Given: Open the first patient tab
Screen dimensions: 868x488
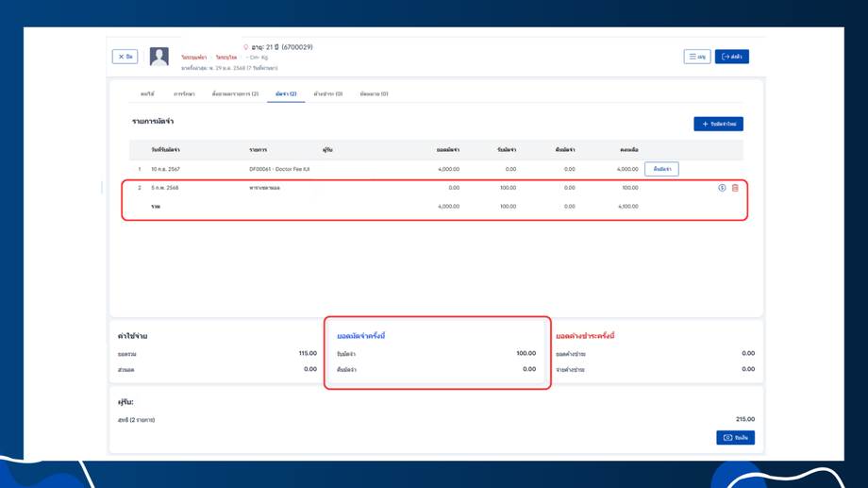Looking at the screenshot, I should (147, 94).
